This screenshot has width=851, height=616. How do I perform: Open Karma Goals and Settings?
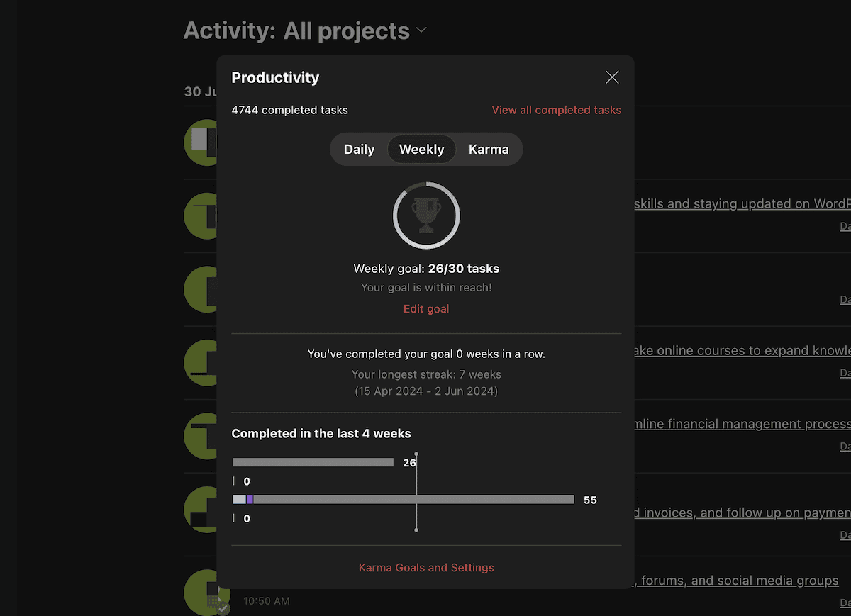point(425,567)
